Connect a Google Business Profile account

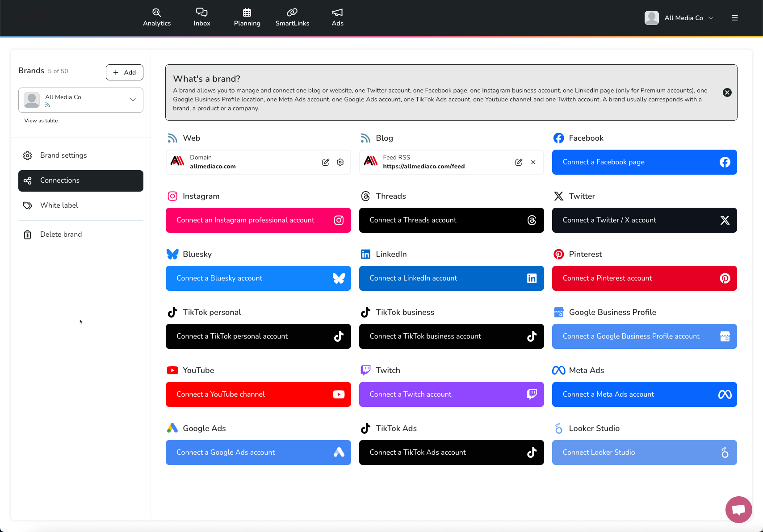tap(644, 336)
